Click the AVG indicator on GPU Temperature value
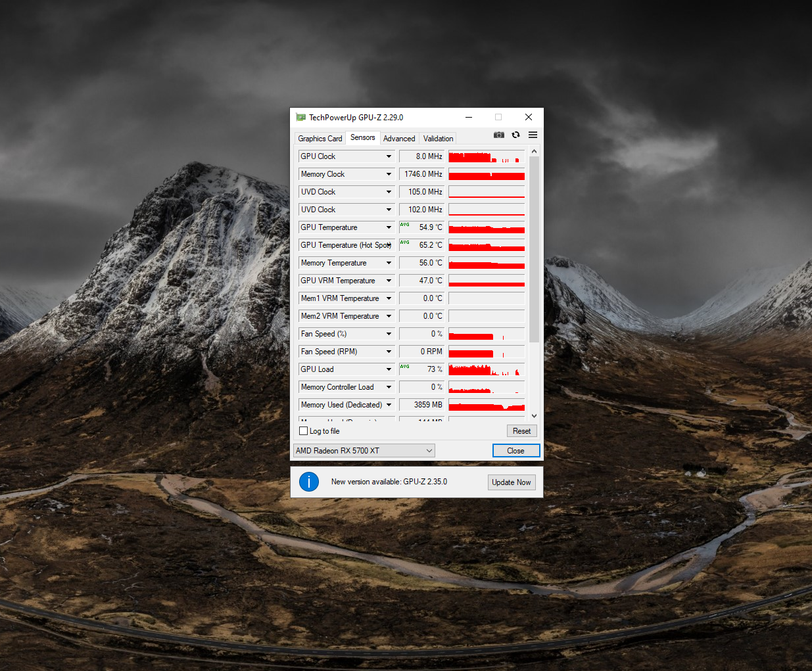The image size is (812, 671). click(x=405, y=225)
